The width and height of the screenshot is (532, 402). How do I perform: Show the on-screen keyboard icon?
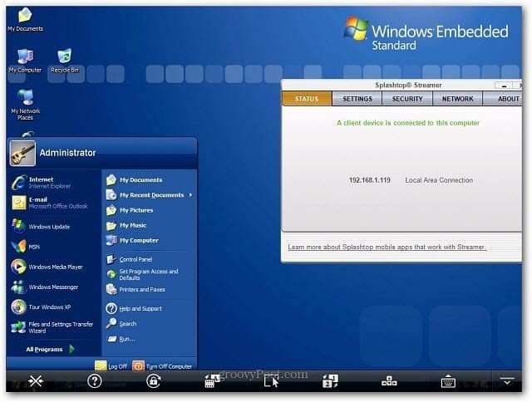coord(448,381)
